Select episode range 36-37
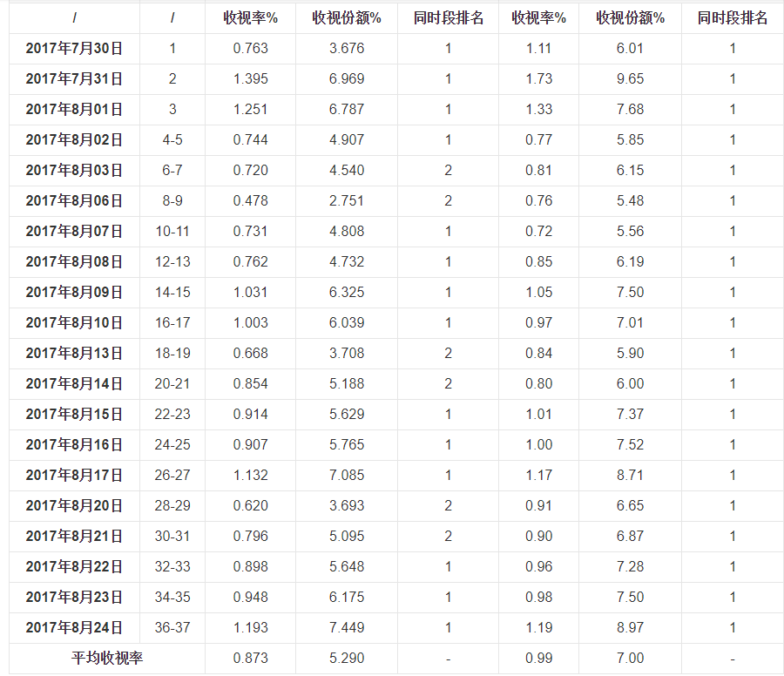Image resolution: width=784 pixels, height=676 pixels. [172, 628]
